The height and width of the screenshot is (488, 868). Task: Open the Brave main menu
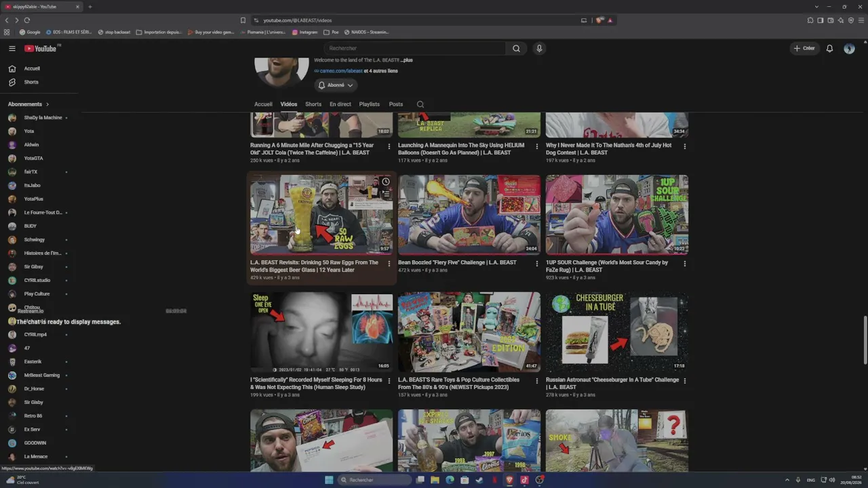(861, 20)
